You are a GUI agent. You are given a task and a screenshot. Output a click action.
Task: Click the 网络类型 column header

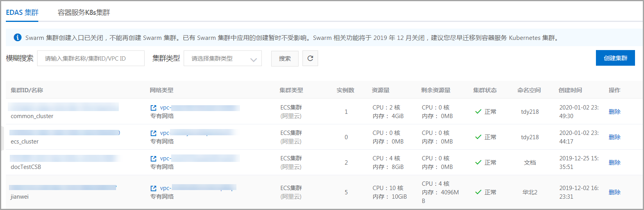tap(162, 90)
